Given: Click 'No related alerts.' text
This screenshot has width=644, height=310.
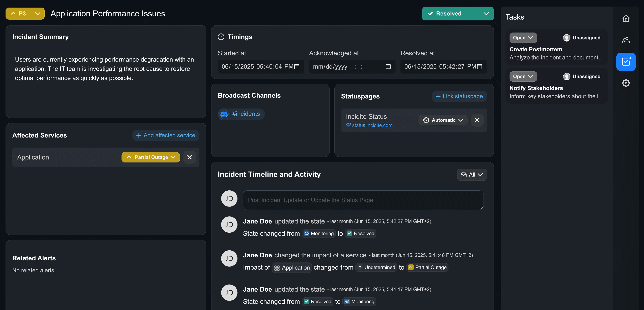Looking at the screenshot, I should [34, 271].
